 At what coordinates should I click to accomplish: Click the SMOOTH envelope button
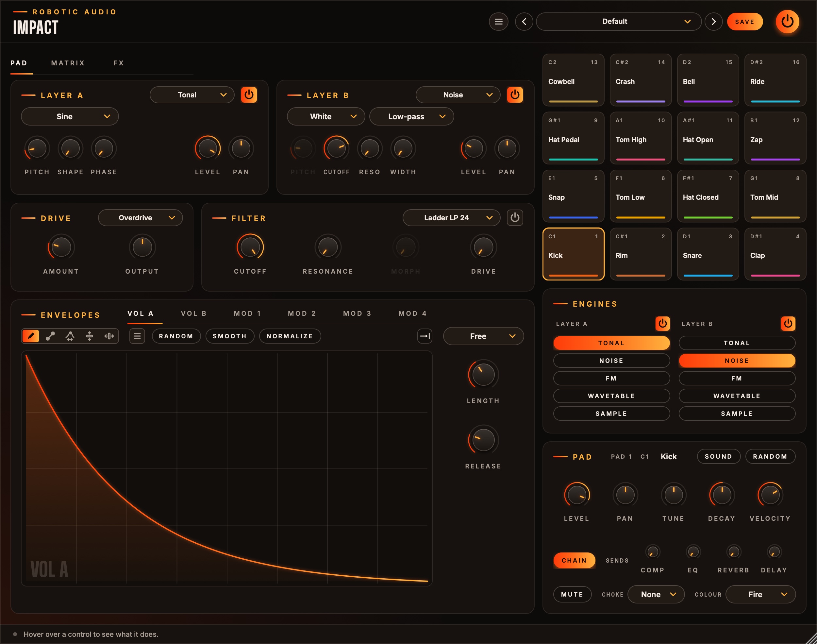[x=229, y=336]
